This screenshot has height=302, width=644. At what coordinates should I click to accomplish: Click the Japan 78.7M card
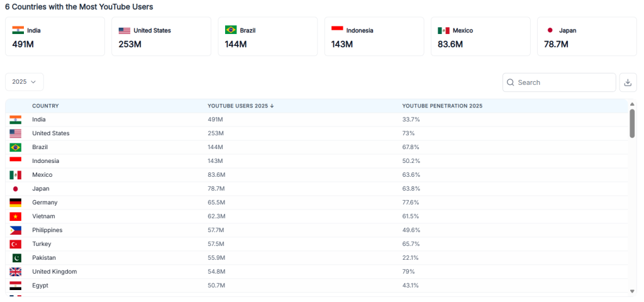coord(587,36)
